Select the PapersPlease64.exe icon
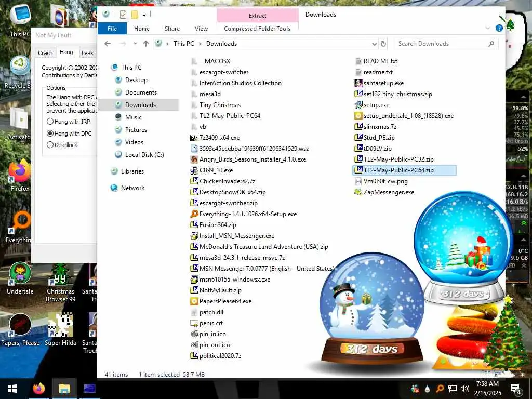 [x=194, y=301]
